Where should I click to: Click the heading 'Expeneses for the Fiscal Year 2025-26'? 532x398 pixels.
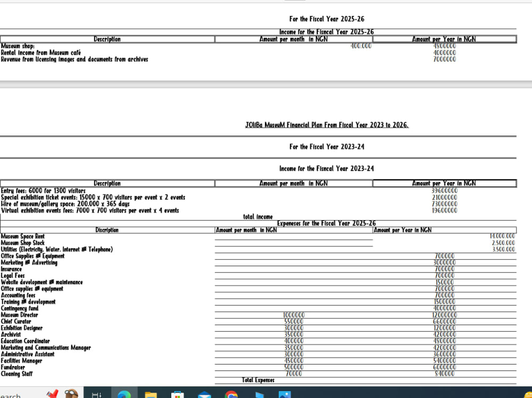[327, 223]
